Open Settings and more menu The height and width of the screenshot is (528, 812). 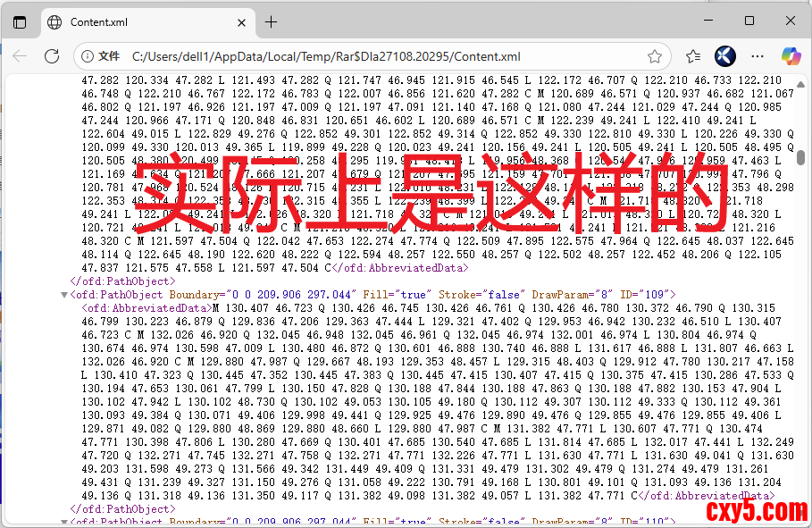758,56
